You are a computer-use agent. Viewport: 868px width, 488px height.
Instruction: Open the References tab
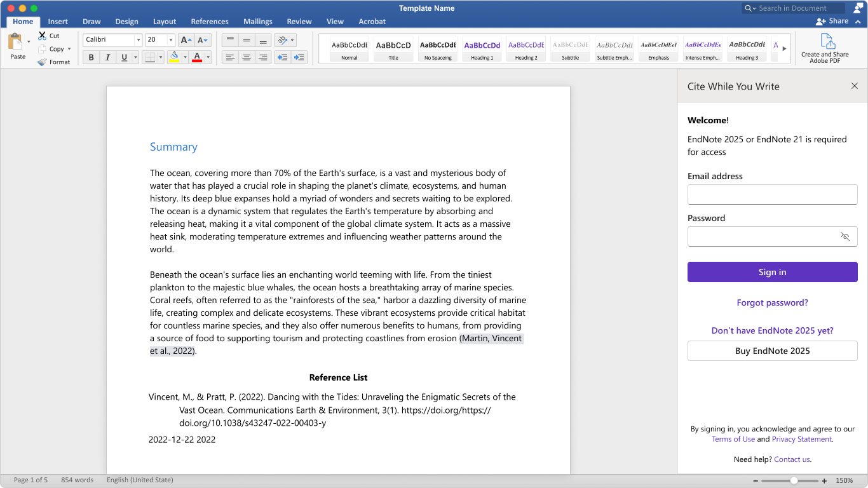[x=210, y=22]
